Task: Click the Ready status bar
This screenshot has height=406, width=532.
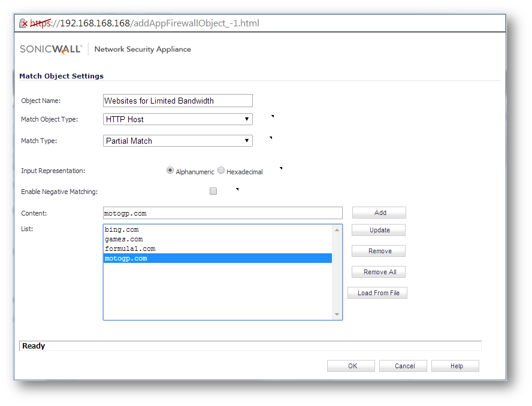Action: pos(250,346)
